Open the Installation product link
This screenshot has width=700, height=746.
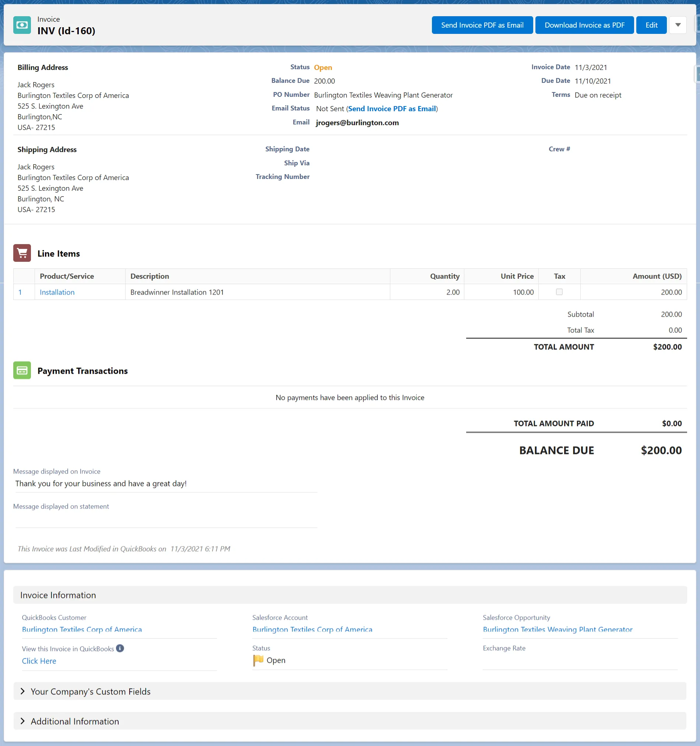pyautogui.click(x=57, y=292)
